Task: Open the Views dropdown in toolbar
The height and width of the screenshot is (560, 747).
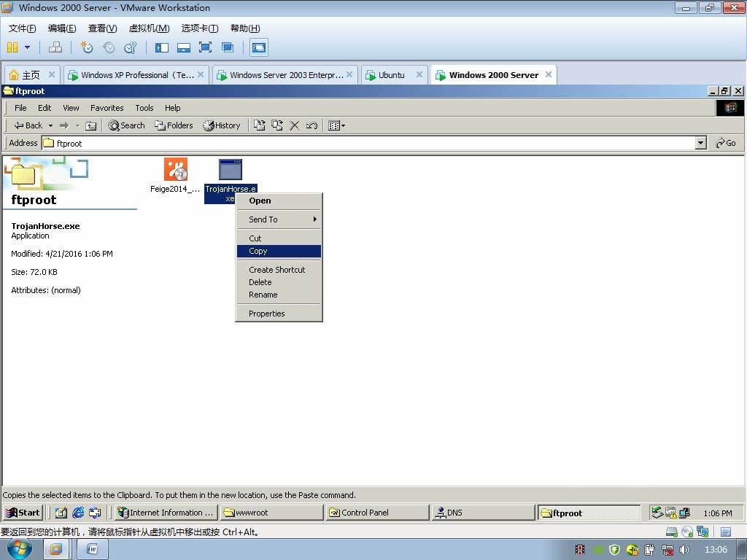Action: click(x=336, y=125)
